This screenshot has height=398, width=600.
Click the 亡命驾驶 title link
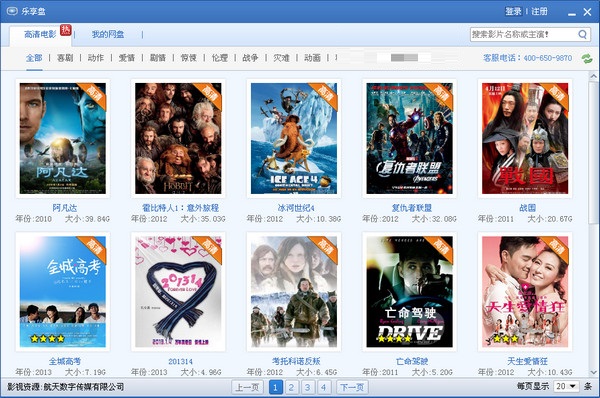click(412, 361)
